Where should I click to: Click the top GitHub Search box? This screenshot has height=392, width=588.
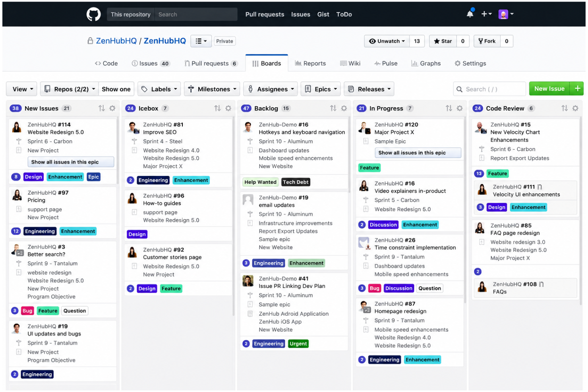tap(196, 14)
